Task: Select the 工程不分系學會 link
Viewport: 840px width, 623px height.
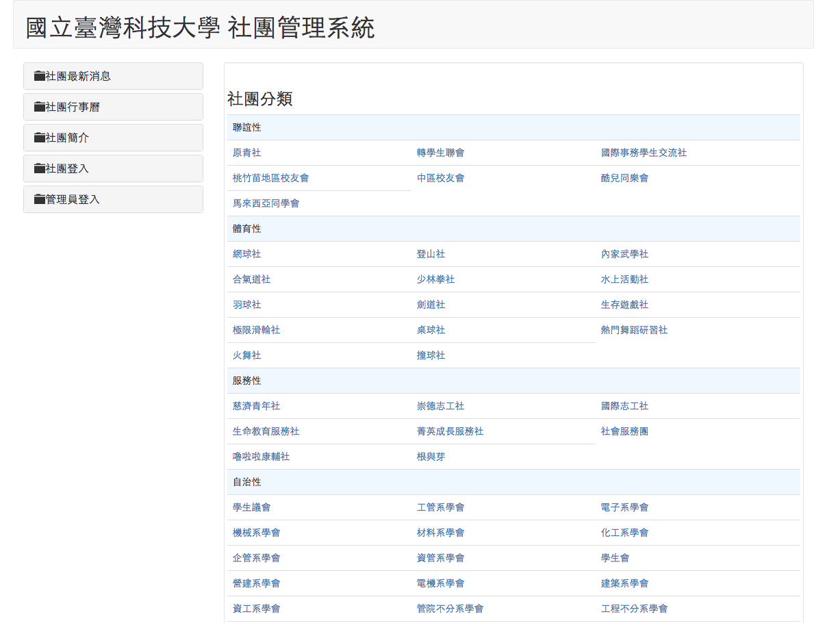Action: 634,609
